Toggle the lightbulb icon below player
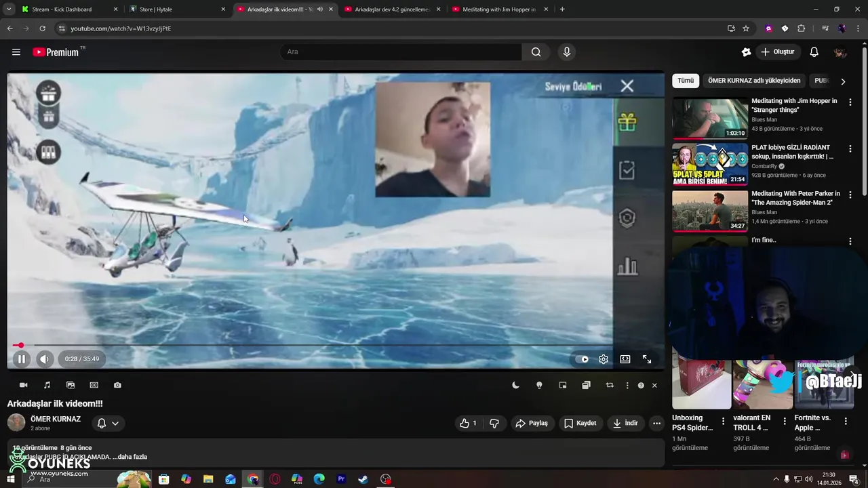Image resolution: width=868 pixels, height=488 pixels. tap(539, 385)
